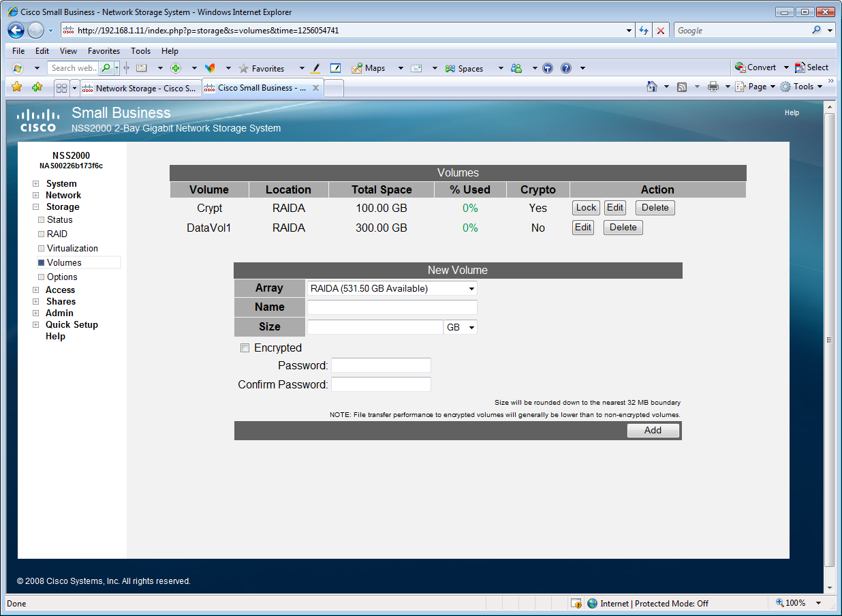Click the blue question mark help icon
Image resolution: width=842 pixels, height=616 pixels.
565,68
